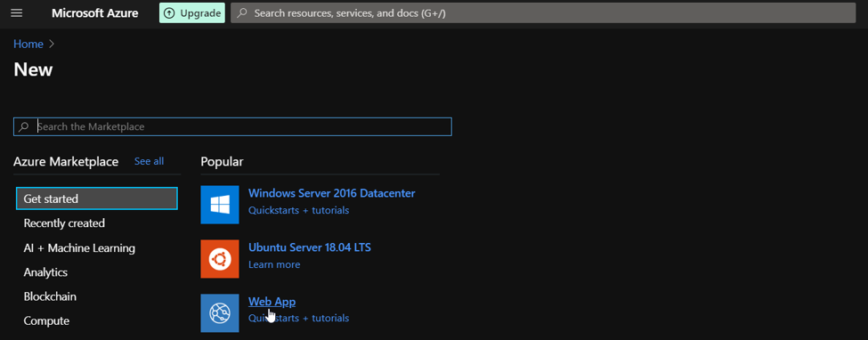This screenshot has width=868, height=340.
Task: Click the magnifier icon in the Marketplace search
Action: pos(24,126)
